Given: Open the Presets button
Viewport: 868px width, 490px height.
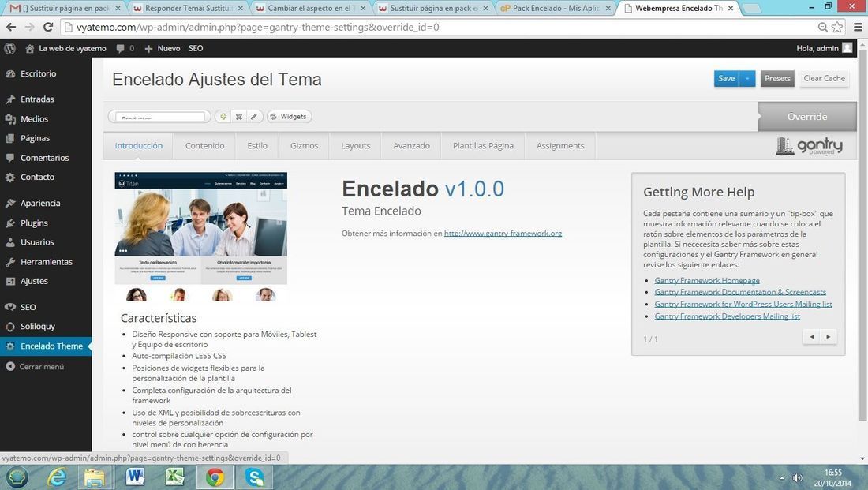Looking at the screenshot, I should tap(777, 79).
